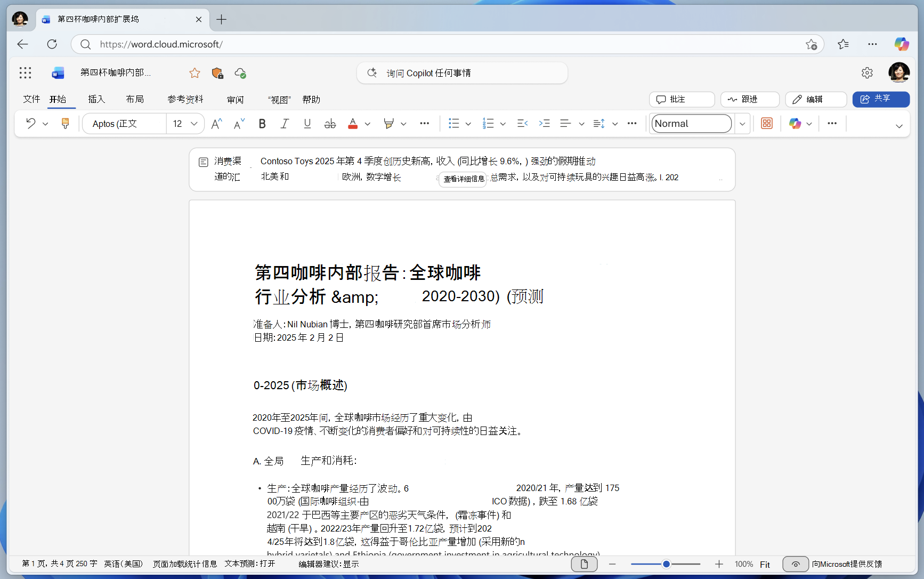Open the font color dropdown arrow
This screenshot has height=579, width=924.
pos(368,124)
